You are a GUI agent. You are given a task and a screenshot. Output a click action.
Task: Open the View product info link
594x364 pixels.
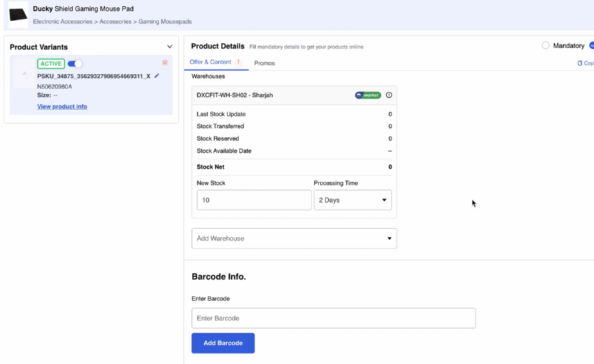[x=62, y=107]
